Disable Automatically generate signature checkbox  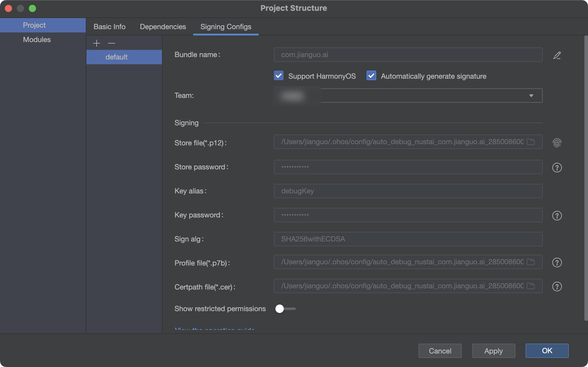point(371,76)
